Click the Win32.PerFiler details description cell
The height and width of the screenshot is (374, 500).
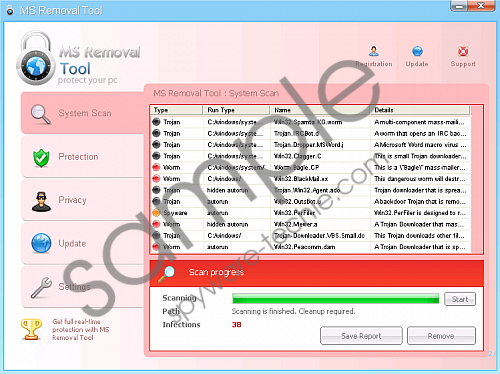pos(420,213)
